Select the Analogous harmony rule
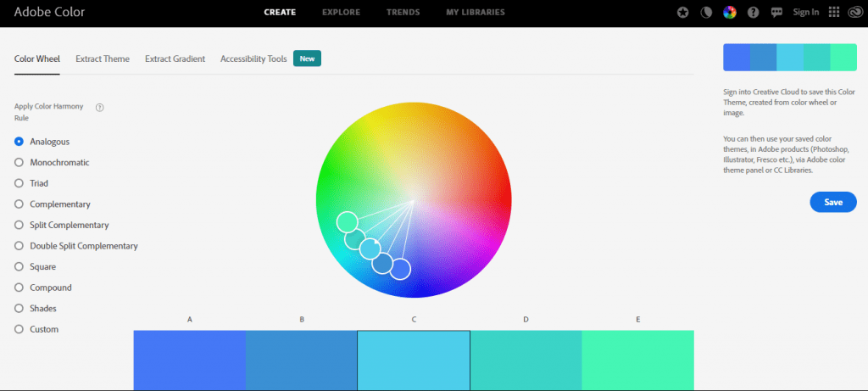868x391 pixels. [42, 142]
